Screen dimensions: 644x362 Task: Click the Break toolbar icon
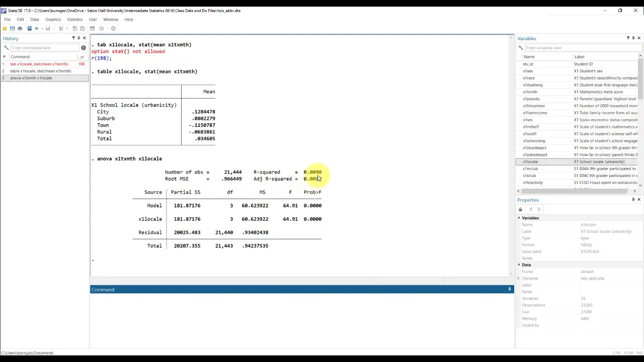113,28
